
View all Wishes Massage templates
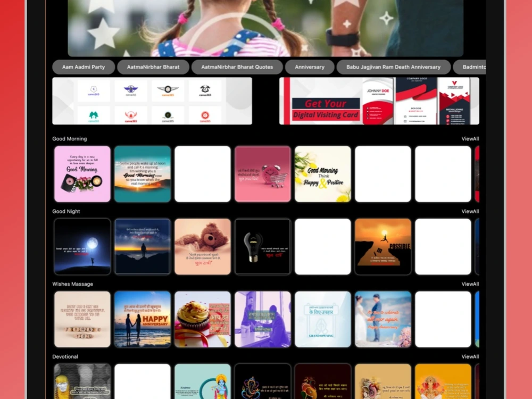[470, 284]
